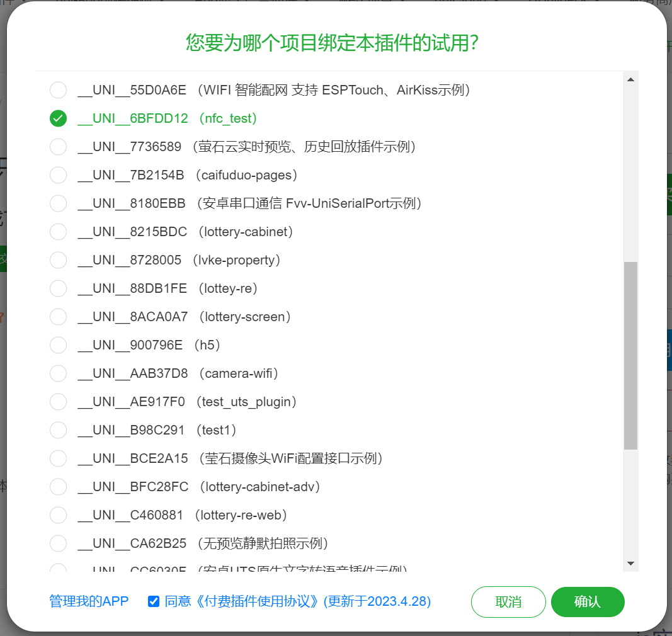Pick the 安卓串口通信 project option

[58, 203]
